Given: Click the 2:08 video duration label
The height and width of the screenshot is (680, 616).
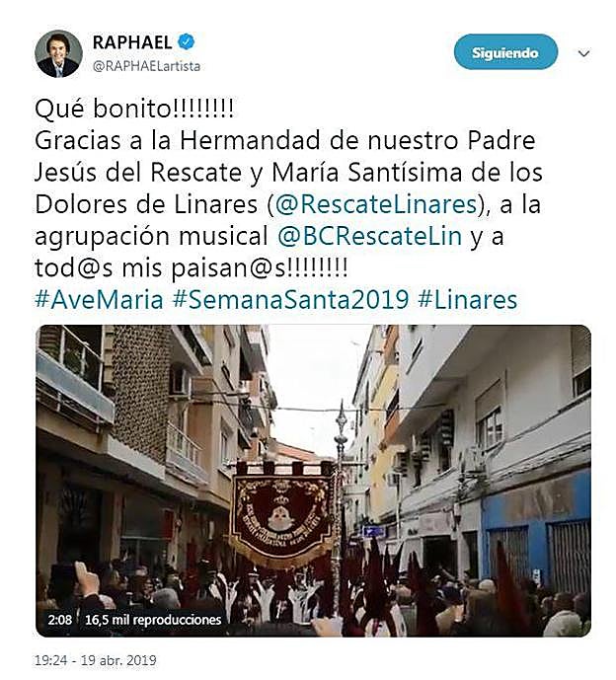Looking at the screenshot, I should pos(60,619).
